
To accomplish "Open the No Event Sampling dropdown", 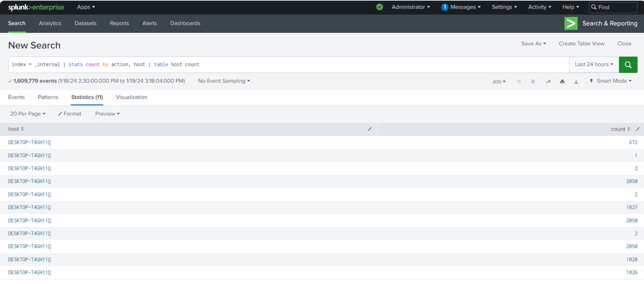I will pyautogui.click(x=224, y=81).
